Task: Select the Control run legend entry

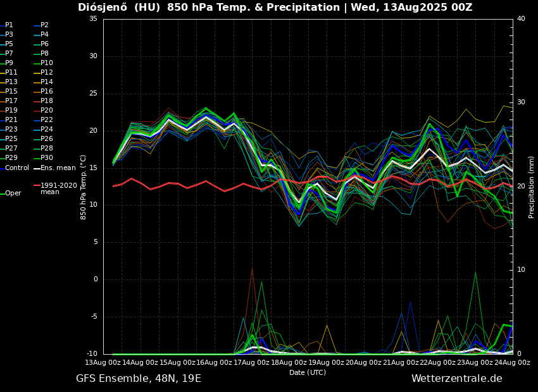Action: pyautogui.click(x=17, y=168)
